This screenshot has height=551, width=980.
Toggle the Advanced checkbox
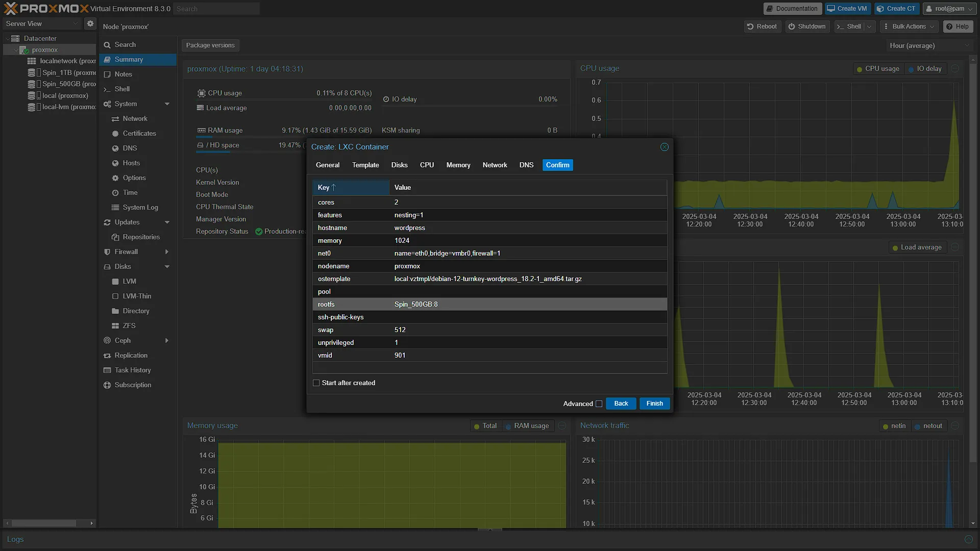coord(599,404)
